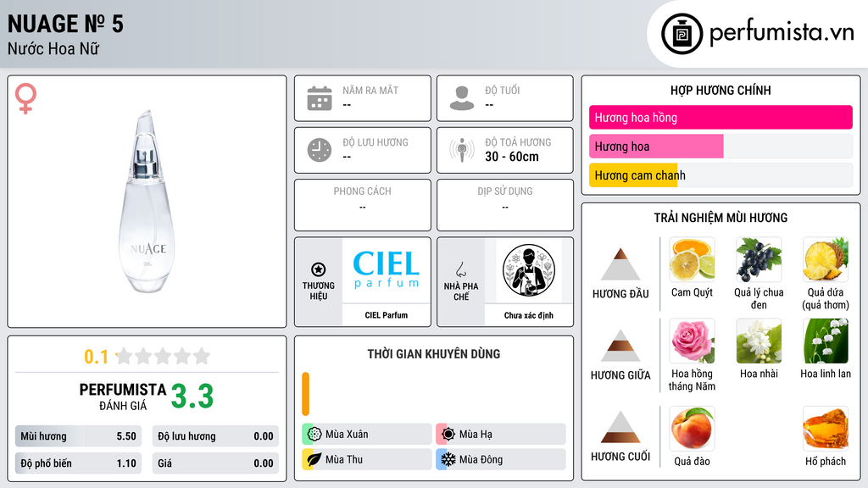The width and height of the screenshot is (868, 488).
Task: Click the nose icon for Nhà pha chế
Action: click(460, 269)
